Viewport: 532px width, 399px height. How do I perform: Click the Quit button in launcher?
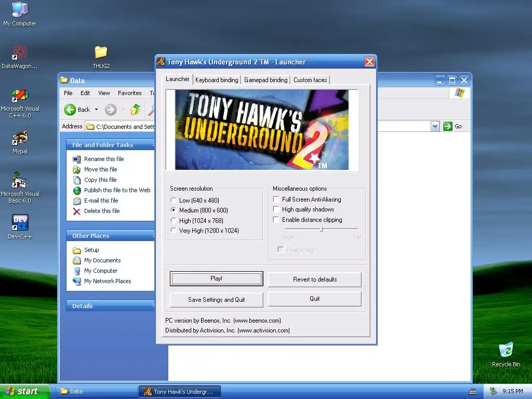[315, 299]
